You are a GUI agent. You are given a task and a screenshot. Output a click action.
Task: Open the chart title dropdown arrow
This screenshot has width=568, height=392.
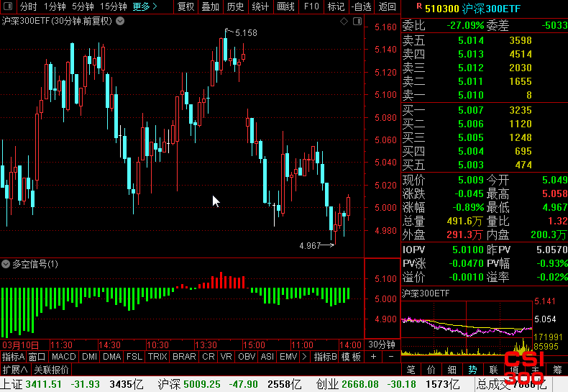(x=120, y=22)
